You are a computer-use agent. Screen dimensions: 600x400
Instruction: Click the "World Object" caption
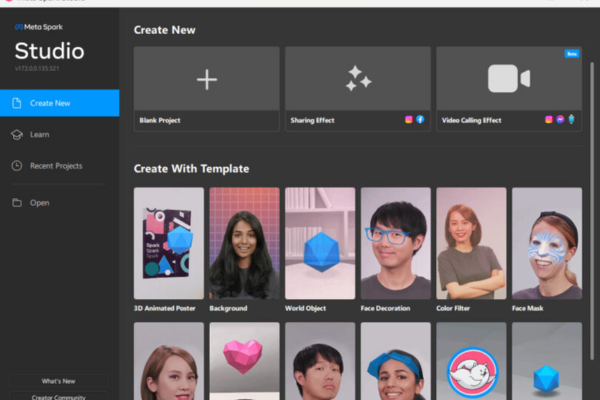pos(305,308)
